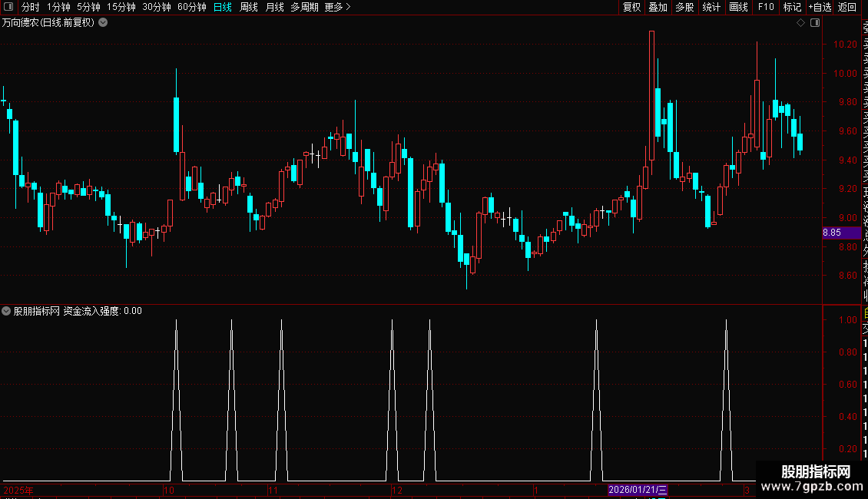Open the 画线 drawing tools

pos(738,7)
